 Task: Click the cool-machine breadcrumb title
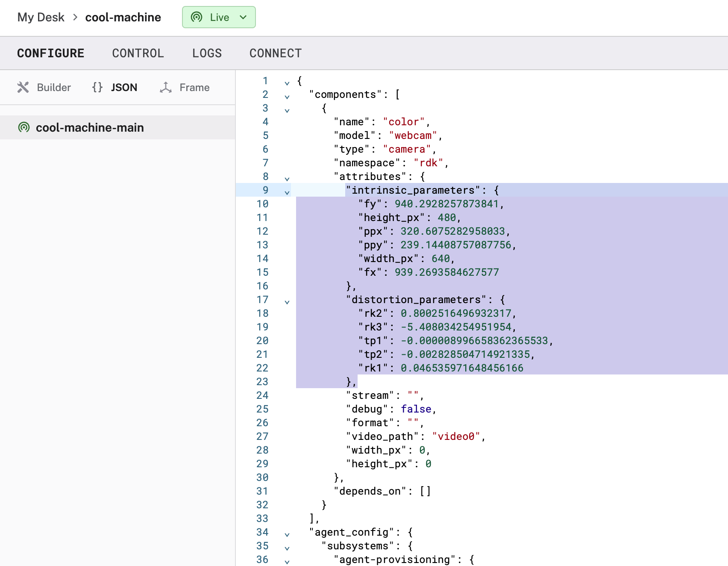[123, 17]
